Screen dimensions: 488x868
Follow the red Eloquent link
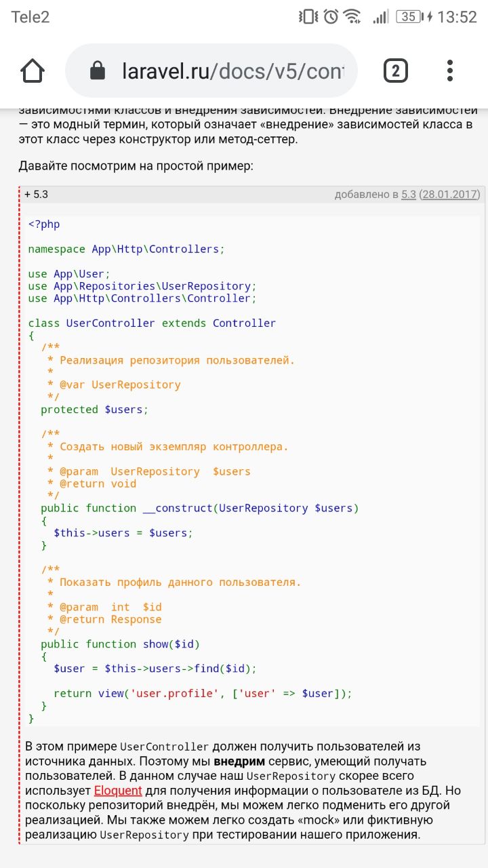118,791
